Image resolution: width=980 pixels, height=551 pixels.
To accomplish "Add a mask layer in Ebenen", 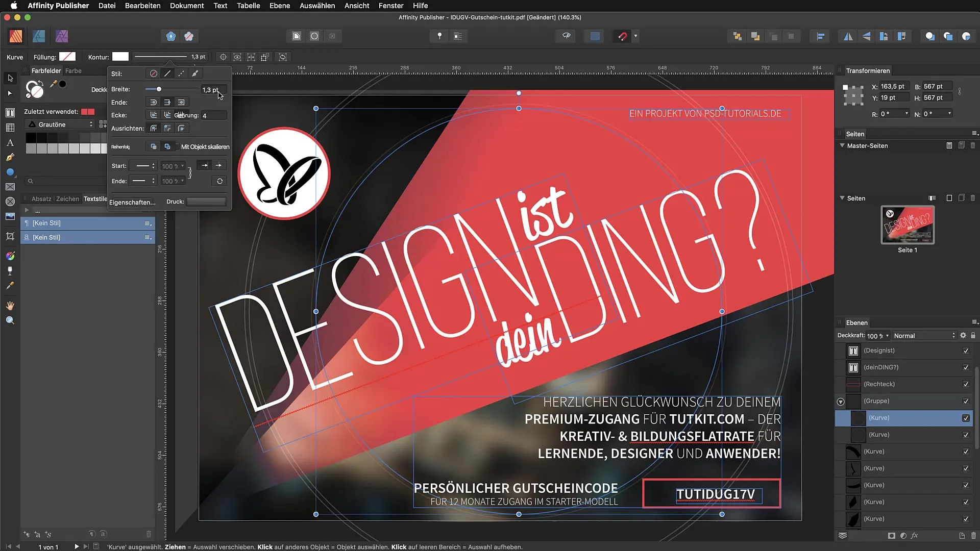I will coord(891,536).
